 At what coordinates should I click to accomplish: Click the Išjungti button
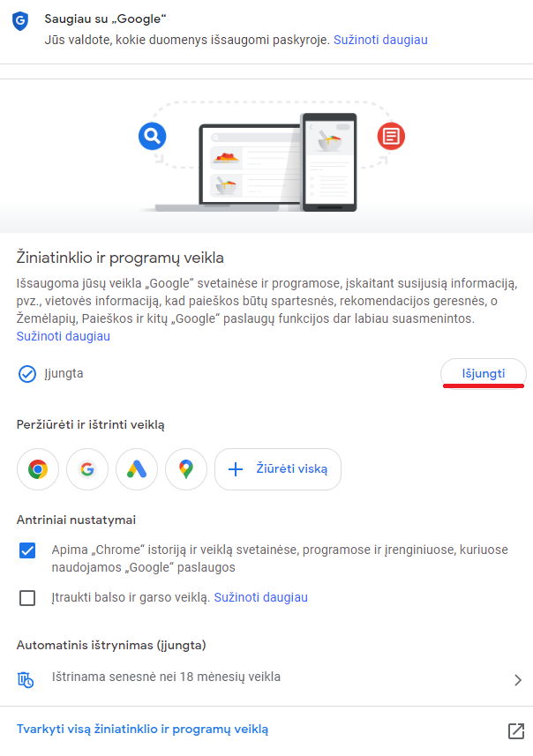[484, 373]
